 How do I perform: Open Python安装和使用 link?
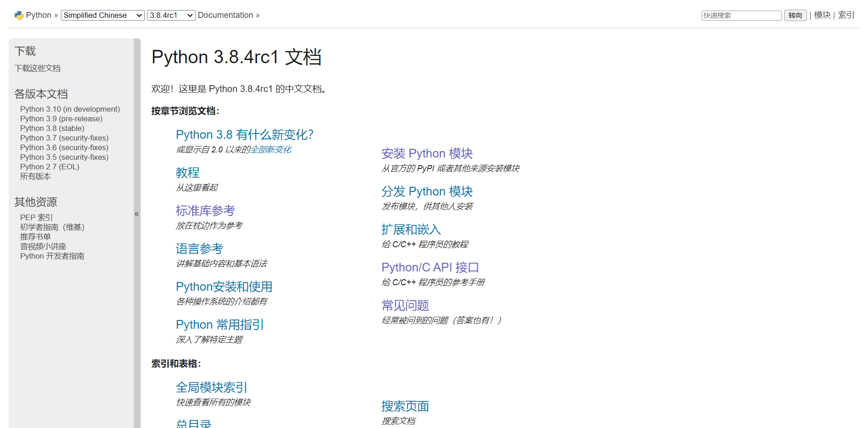tap(224, 287)
